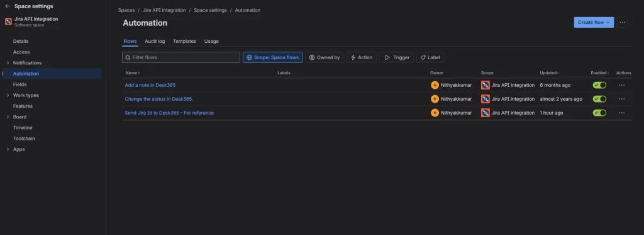Screen dimensions: 644x235
Task: Open the Scope: Space flows filter
Action: pos(273,57)
